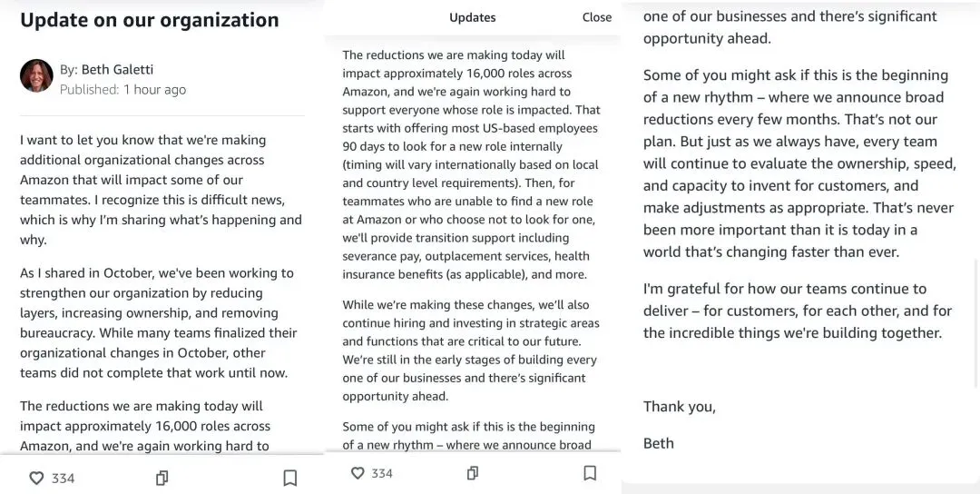The width and height of the screenshot is (980, 494).
Task: Open Beth Galetti's profile photo
Action: click(x=36, y=76)
